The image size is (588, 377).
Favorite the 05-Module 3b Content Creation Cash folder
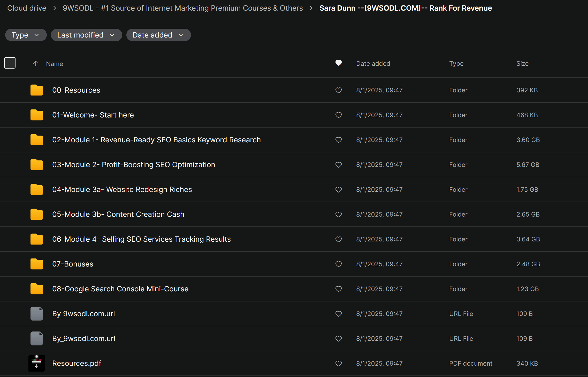[338, 214]
